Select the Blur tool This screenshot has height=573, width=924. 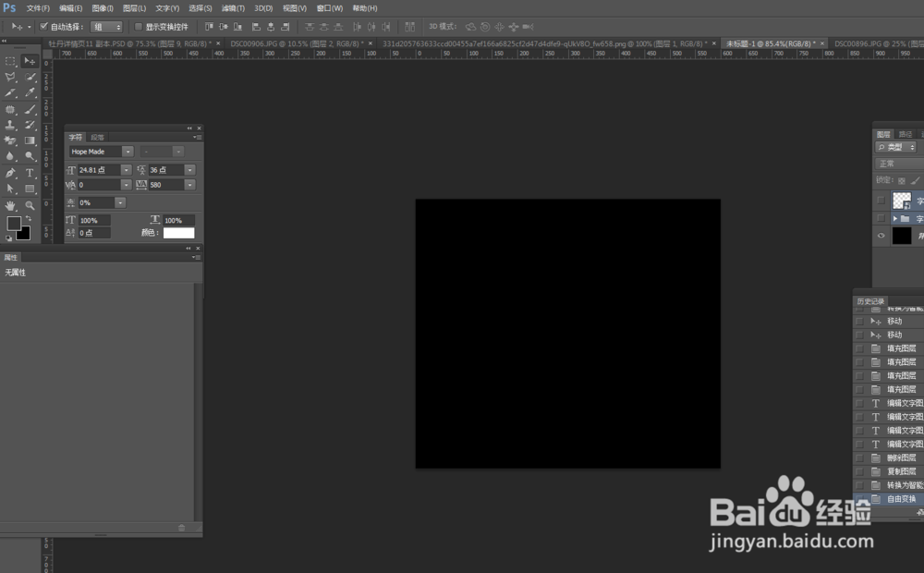(10, 156)
